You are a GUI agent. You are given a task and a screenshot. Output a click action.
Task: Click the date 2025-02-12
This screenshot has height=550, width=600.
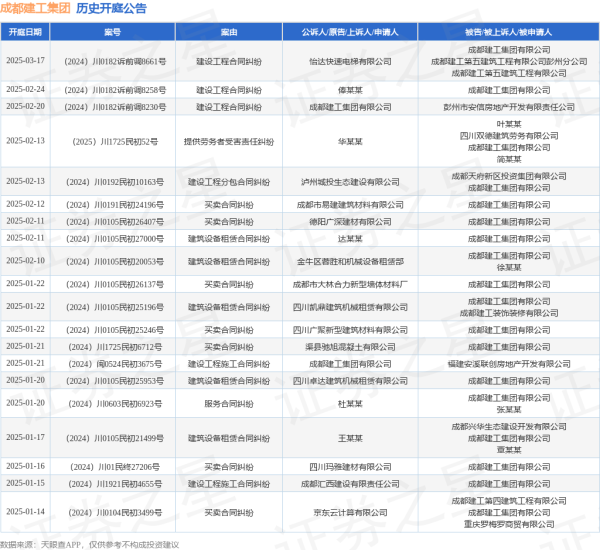point(25,204)
